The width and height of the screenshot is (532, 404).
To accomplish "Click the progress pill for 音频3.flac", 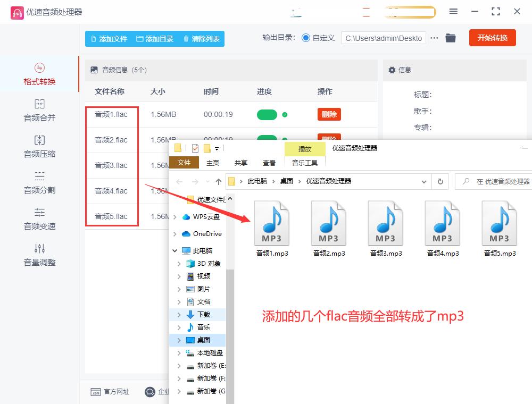I will click(267, 165).
